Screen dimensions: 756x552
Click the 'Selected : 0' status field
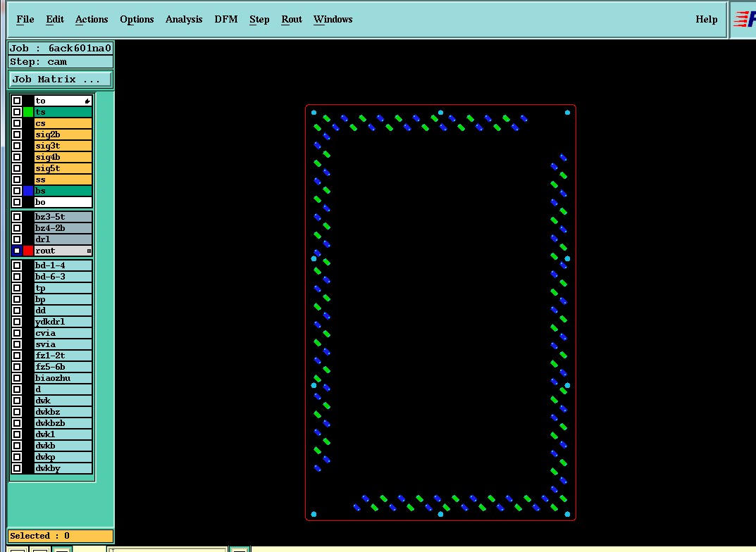click(x=61, y=536)
